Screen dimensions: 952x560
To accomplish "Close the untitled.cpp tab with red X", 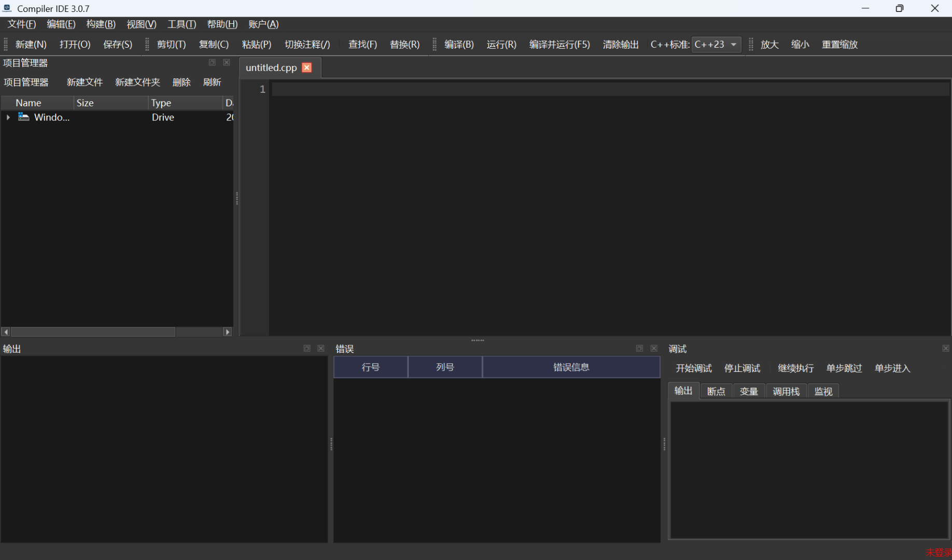I will coord(307,67).
